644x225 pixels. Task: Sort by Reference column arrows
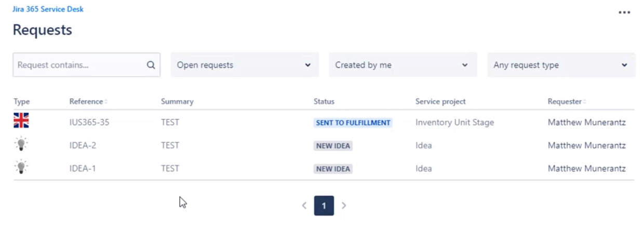(106, 102)
